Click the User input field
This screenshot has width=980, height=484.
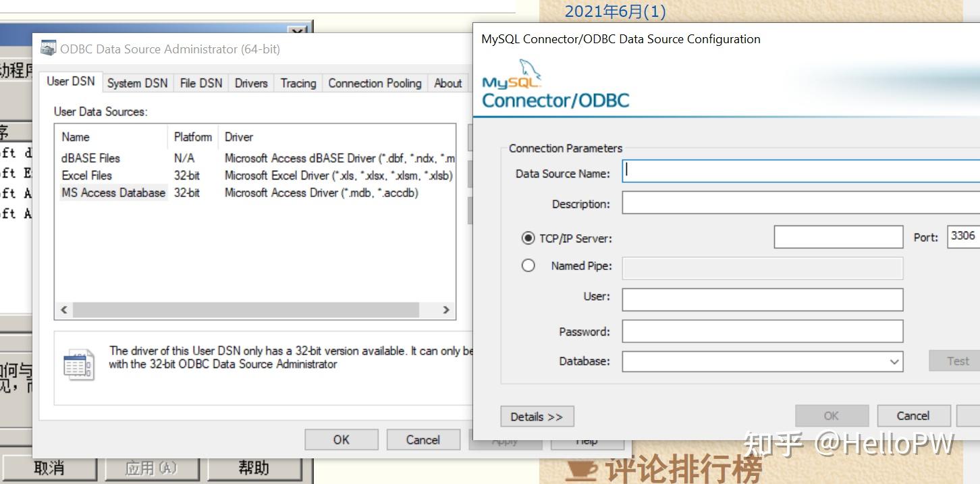pyautogui.click(x=762, y=300)
